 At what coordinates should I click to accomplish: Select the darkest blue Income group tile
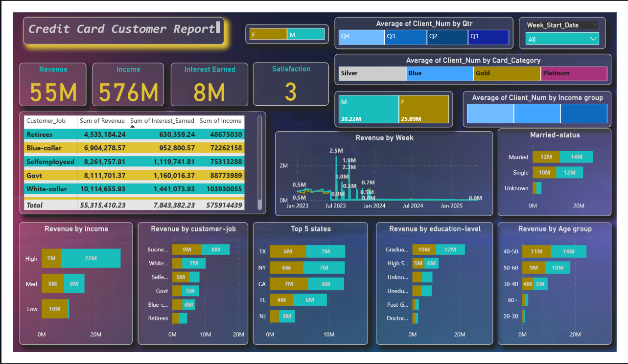click(x=583, y=114)
